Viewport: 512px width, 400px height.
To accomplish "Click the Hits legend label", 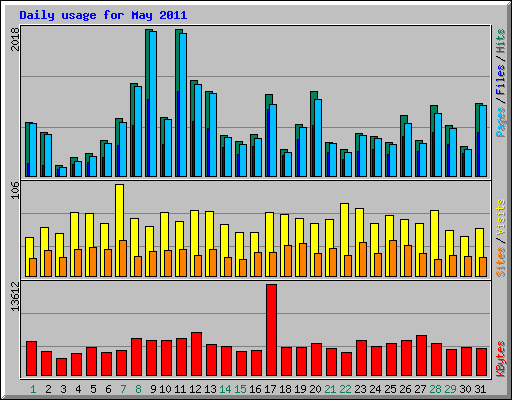I will point(500,41).
